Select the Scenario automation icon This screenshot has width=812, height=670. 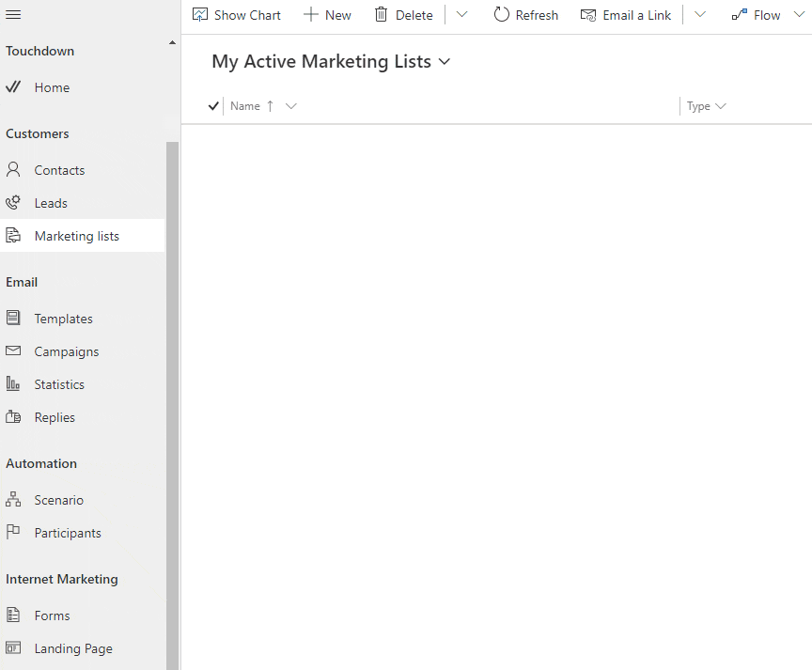coord(15,500)
